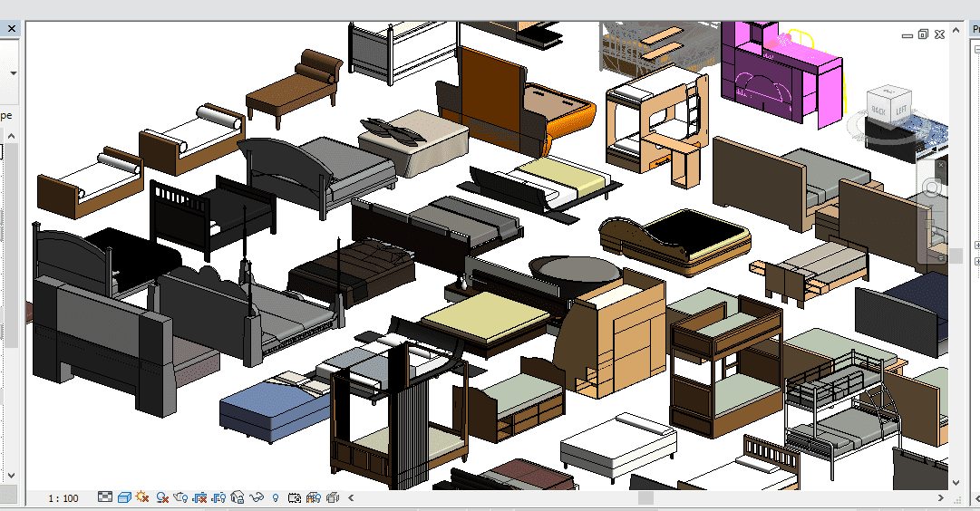This screenshot has height=511, width=980.
Task: Open the Steering Wheel on navigation bar
Action: click(x=931, y=188)
